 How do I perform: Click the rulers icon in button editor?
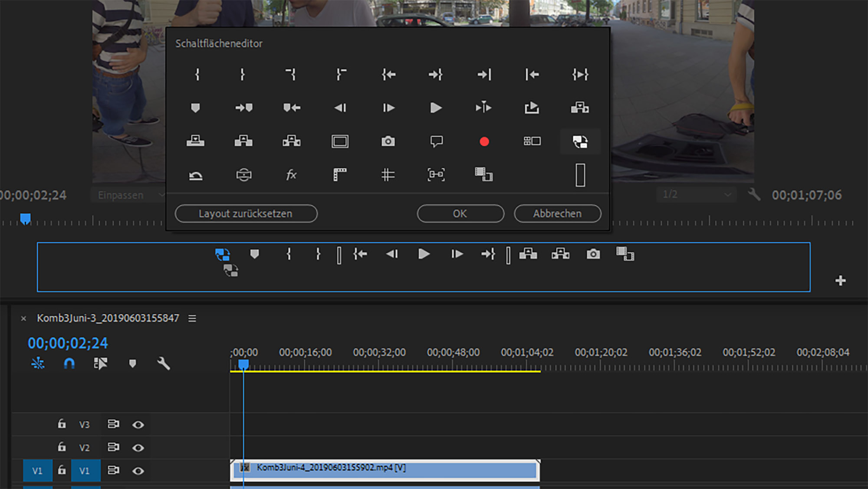340,175
